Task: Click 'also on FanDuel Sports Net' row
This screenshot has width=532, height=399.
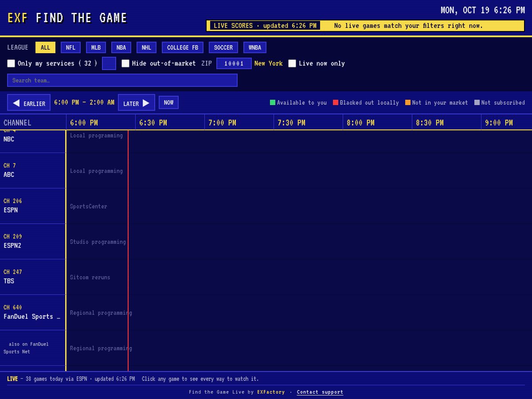Action: (x=33, y=348)
